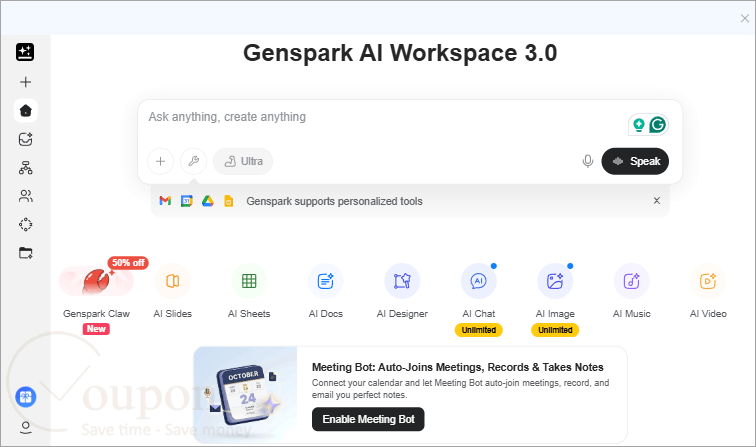Open the workflow hierarchy icon in sidebar

pos(26,168)
